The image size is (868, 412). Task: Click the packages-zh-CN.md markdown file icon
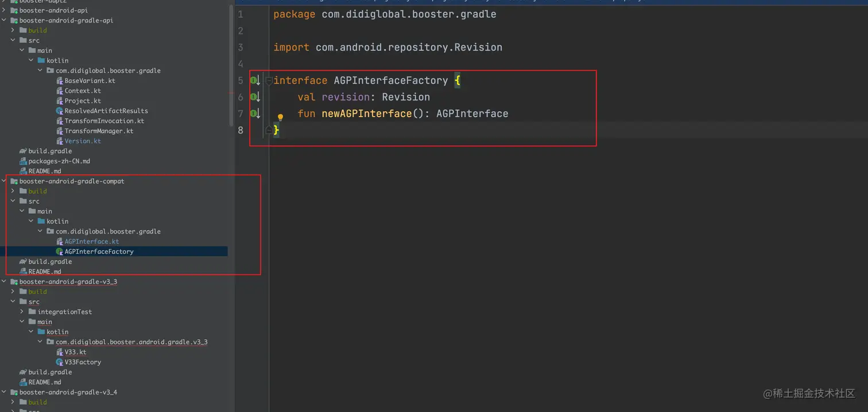click(23, 161)
